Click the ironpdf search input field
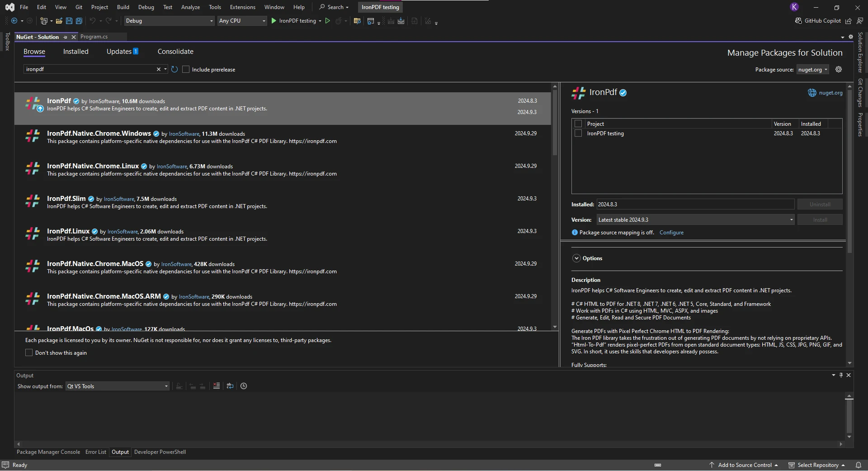868x471 pixels. 90,69
